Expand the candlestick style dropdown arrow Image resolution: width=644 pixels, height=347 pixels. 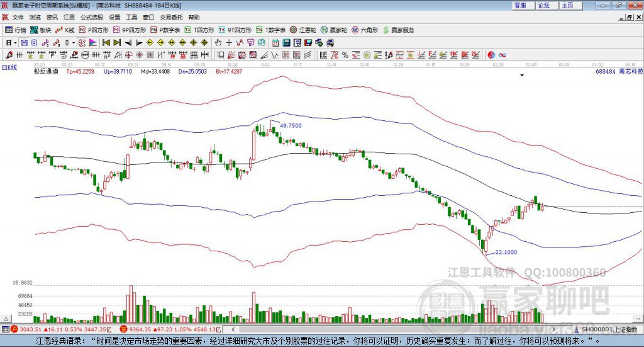pos(74,43)
